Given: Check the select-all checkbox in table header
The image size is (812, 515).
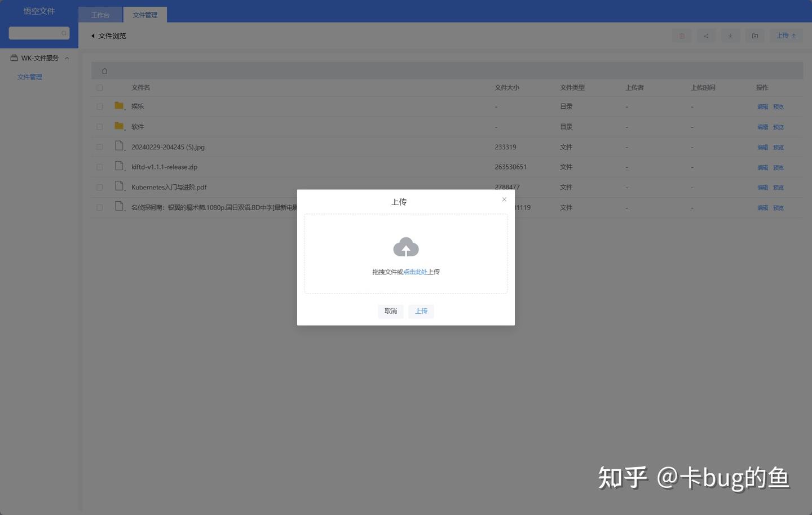Looking at the screenshot, I should (x=99, y=87).
